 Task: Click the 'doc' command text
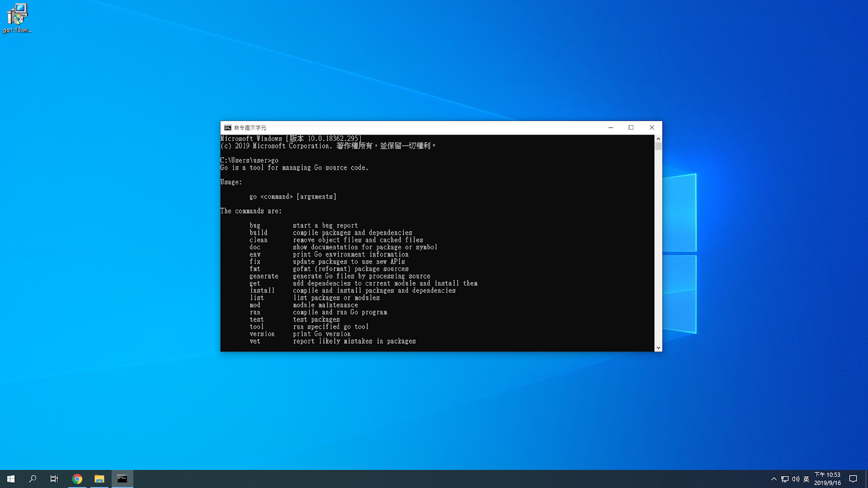click(255, 247)
